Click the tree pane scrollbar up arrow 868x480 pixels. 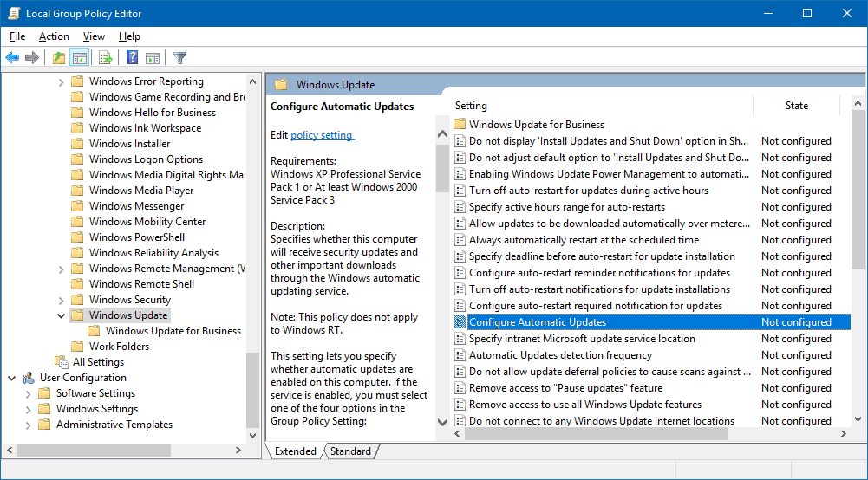point(253,81)
